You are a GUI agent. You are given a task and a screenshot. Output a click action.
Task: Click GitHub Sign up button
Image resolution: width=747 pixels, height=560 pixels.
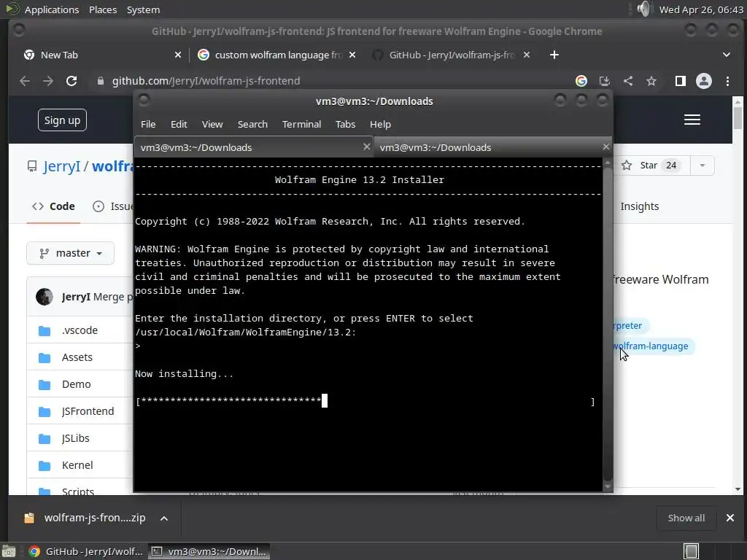[63, 120]
